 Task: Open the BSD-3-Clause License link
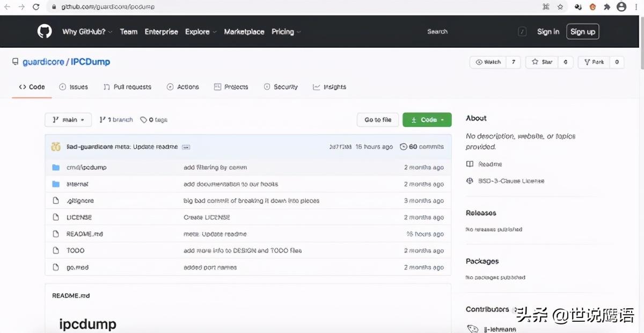(511, 181)
